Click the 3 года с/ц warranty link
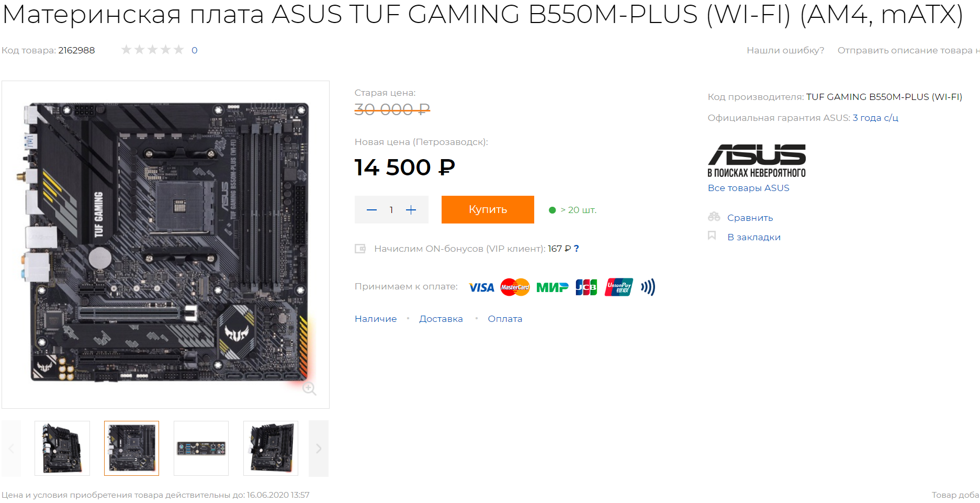This screenshot has width=980, height=503. click(875, 118)
